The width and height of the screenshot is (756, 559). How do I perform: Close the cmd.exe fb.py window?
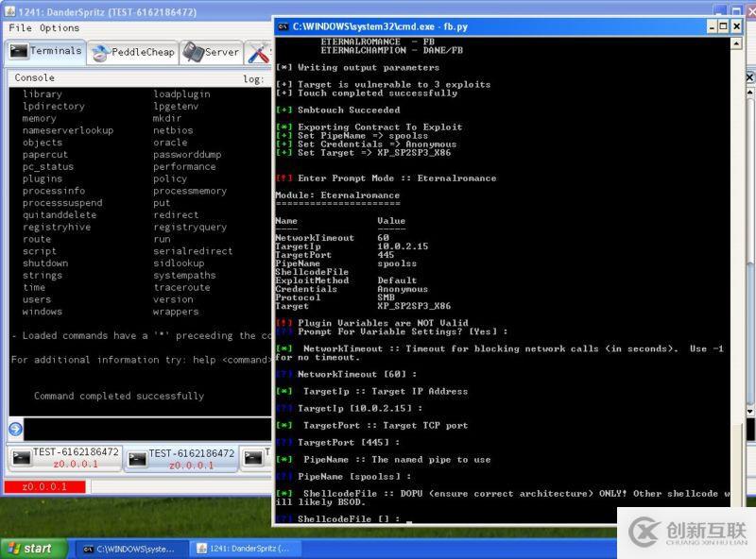point(736,26)
